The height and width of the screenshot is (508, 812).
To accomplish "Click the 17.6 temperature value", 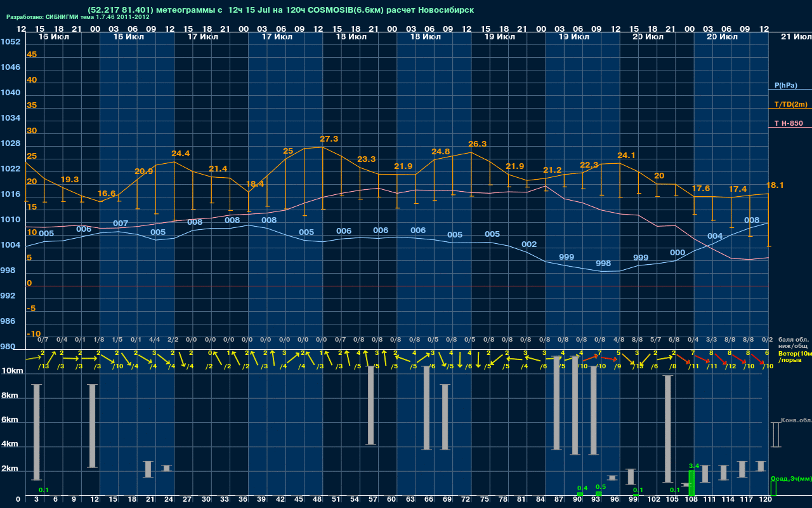I will pyautogui.click(x=700, y=189).
